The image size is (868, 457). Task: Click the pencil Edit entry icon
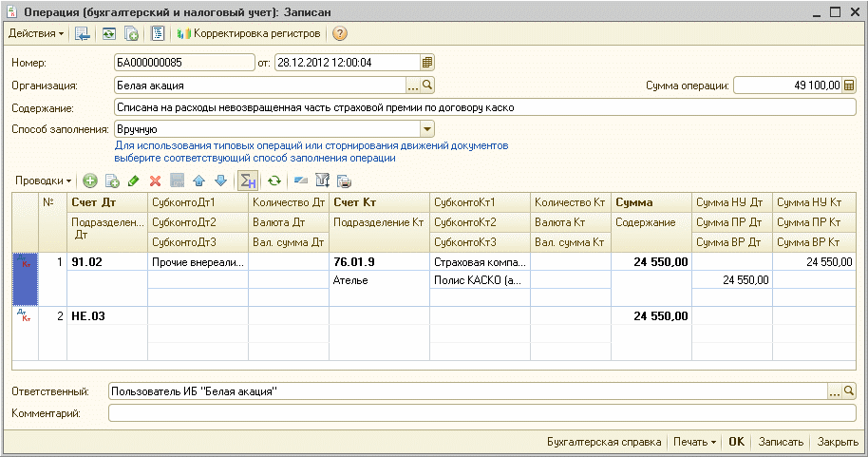coord(133,181)
